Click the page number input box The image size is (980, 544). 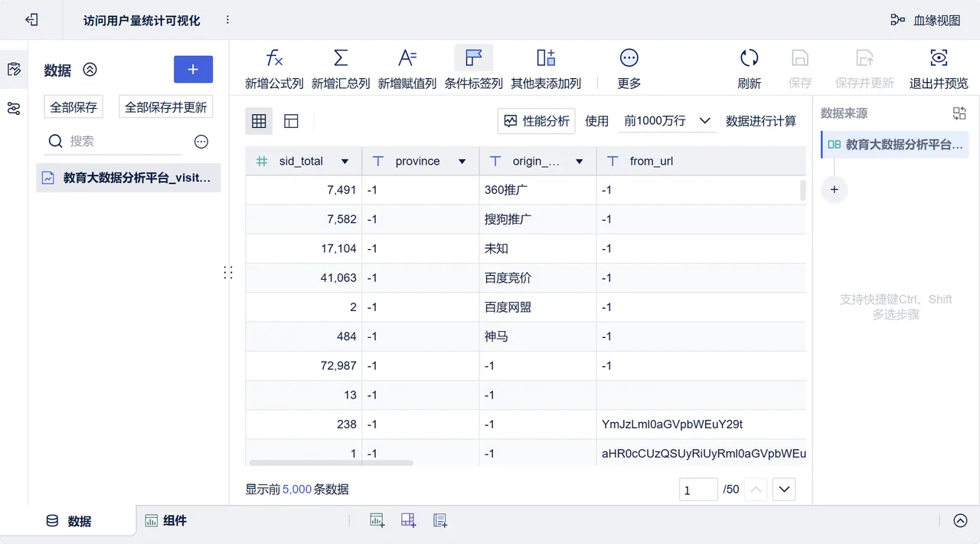click(698, 490)
